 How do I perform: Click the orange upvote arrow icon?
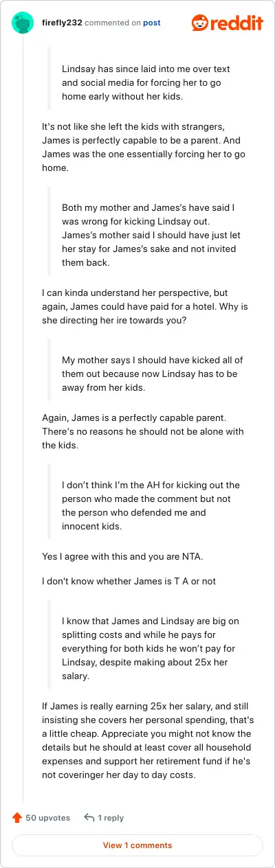[x=17, y=818]
